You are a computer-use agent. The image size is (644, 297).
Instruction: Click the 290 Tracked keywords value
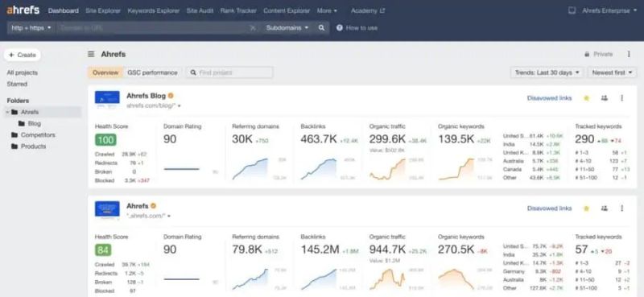click(585, 139)
